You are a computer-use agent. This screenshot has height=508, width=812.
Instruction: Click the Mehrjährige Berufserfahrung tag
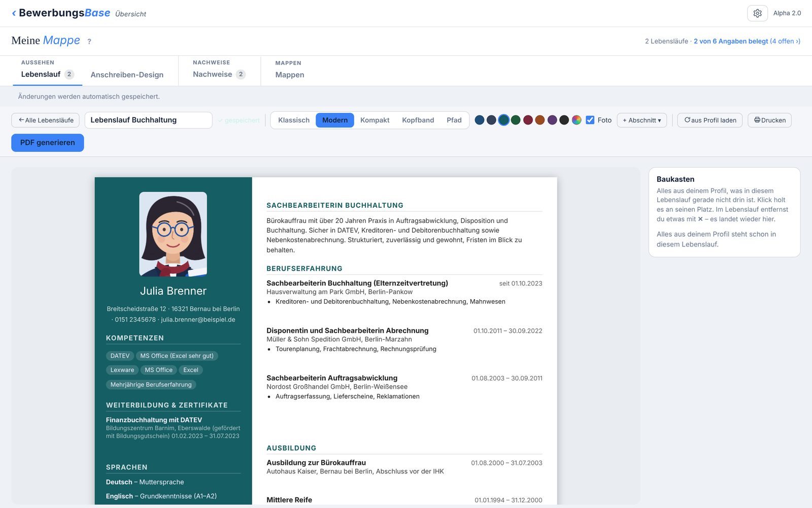point(151,385)
